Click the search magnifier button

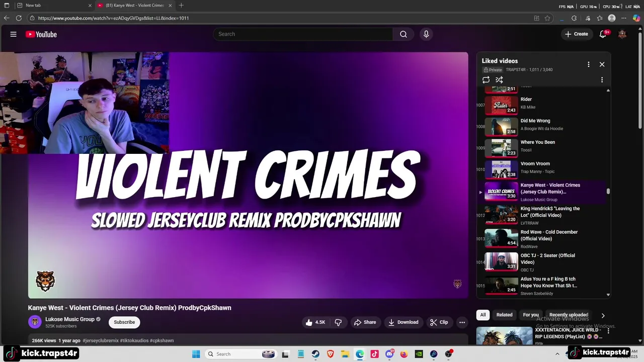[x=404, y=34]
